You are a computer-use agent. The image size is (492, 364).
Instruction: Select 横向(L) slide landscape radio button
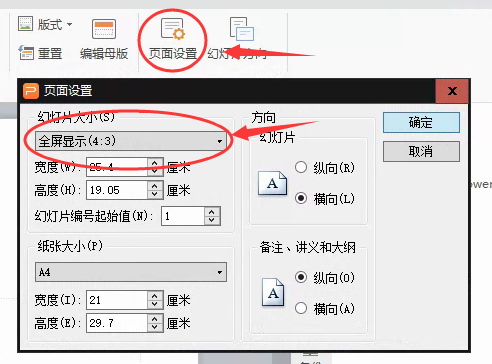point(301,198)
